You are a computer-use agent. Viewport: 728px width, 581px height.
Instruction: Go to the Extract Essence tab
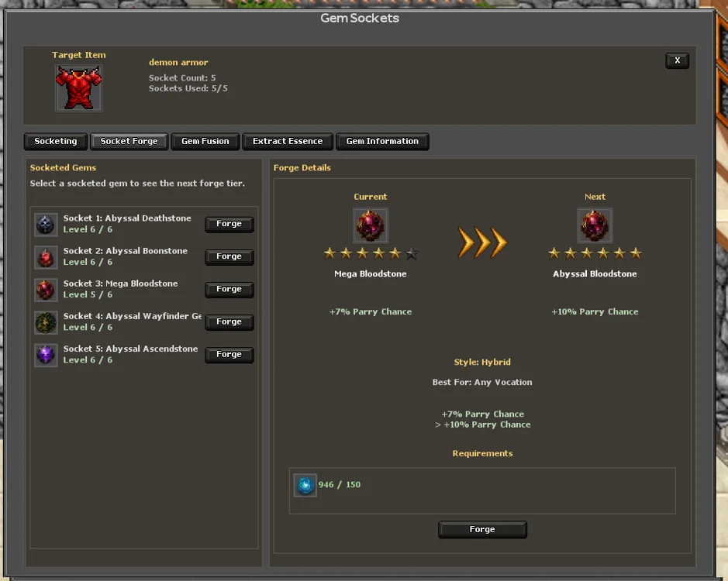(x=288, y=141)
